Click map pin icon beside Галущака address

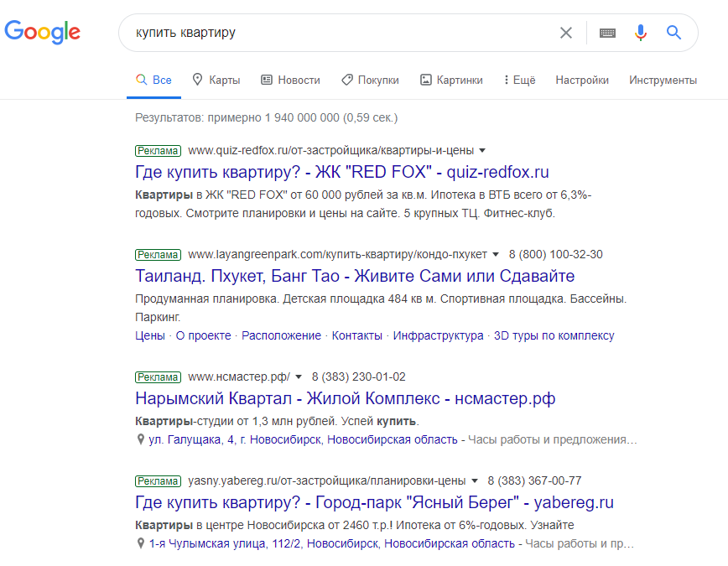tap(140, 439)
